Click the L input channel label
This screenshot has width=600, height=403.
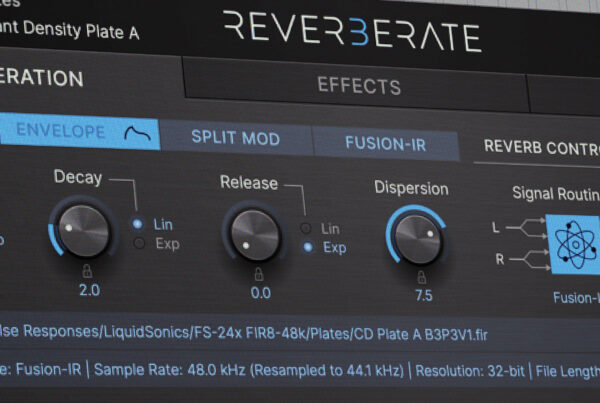(x=496, y=228)
